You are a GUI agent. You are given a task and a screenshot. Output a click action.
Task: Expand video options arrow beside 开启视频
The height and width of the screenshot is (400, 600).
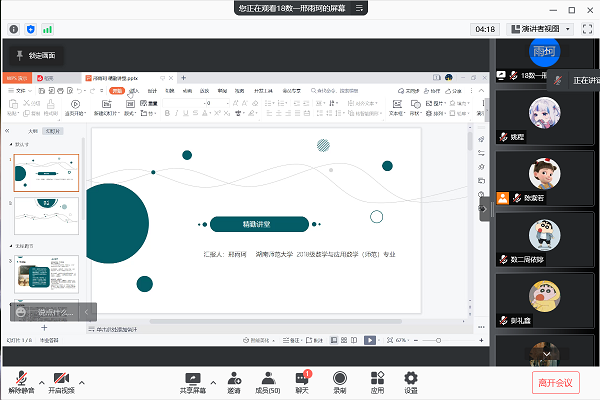(81, 381)
